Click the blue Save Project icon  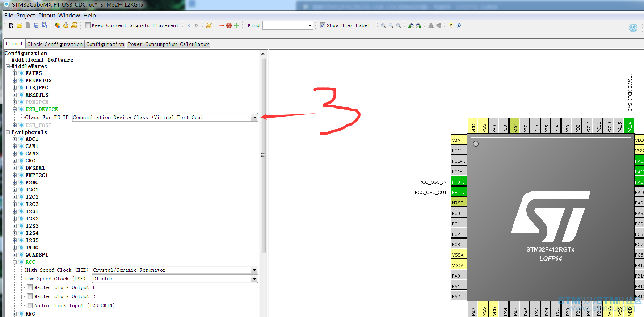36,25
